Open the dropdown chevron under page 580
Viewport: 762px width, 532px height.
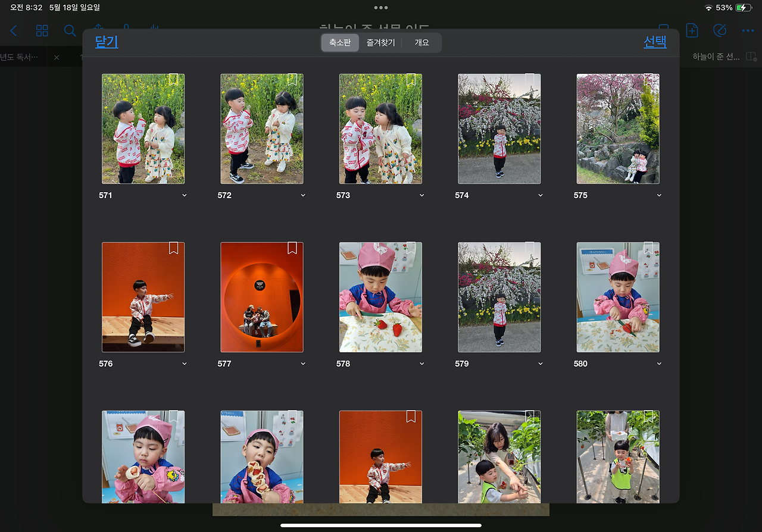(x=659, y=364)
